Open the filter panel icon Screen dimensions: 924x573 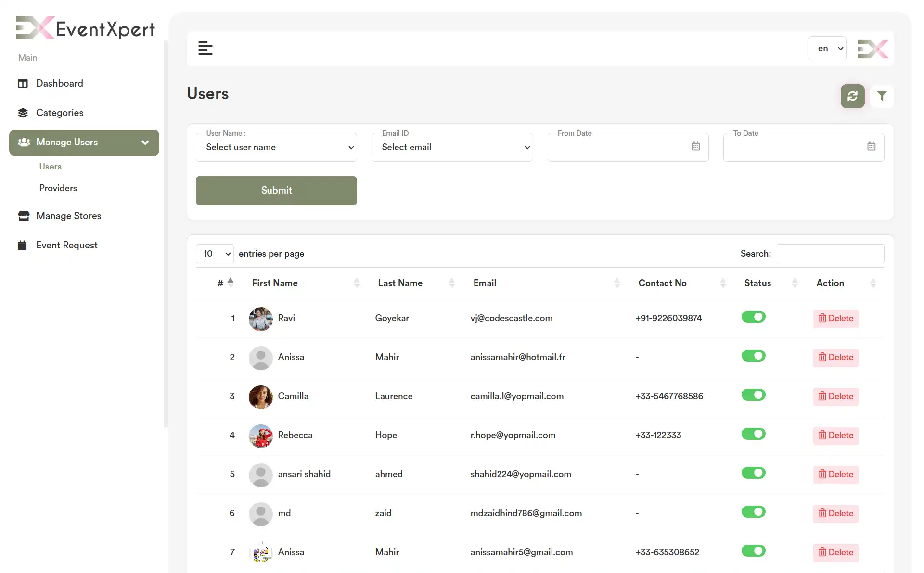click(882, 96)
